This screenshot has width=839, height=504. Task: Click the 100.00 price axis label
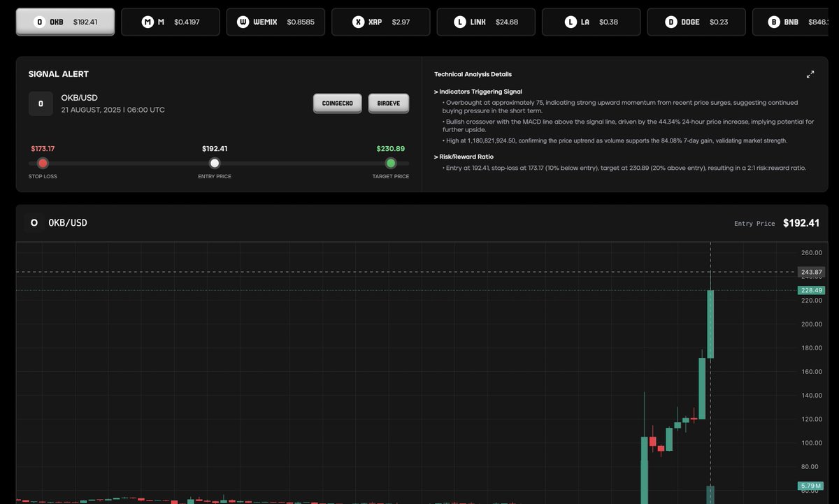coord(812,443)
